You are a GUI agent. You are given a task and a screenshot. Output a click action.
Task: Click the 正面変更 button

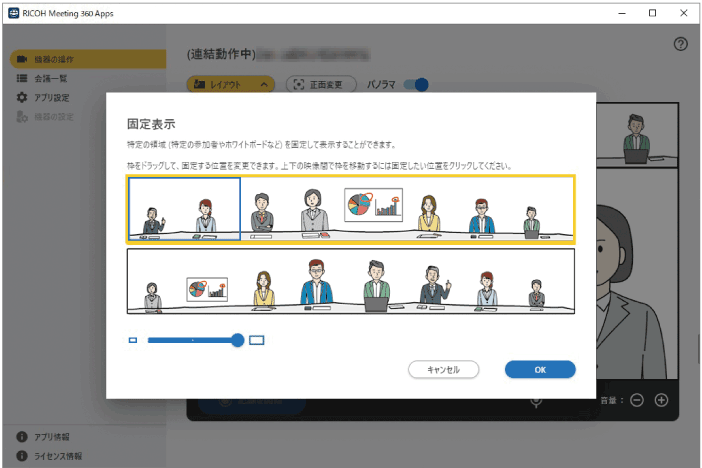[x=321, y=84]
